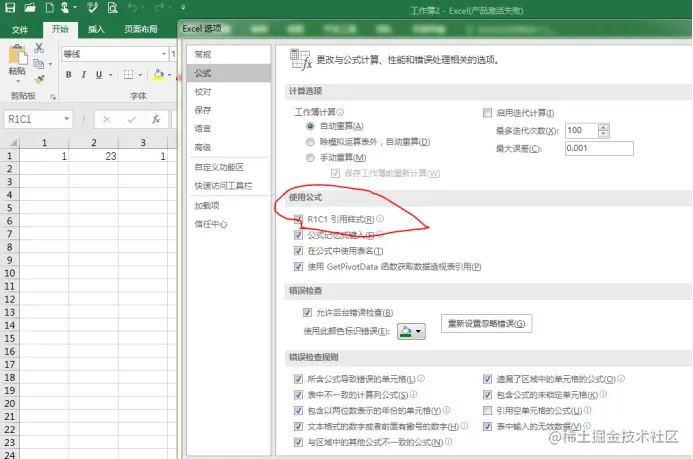Click the Undo arrow icon

(132, 7)
